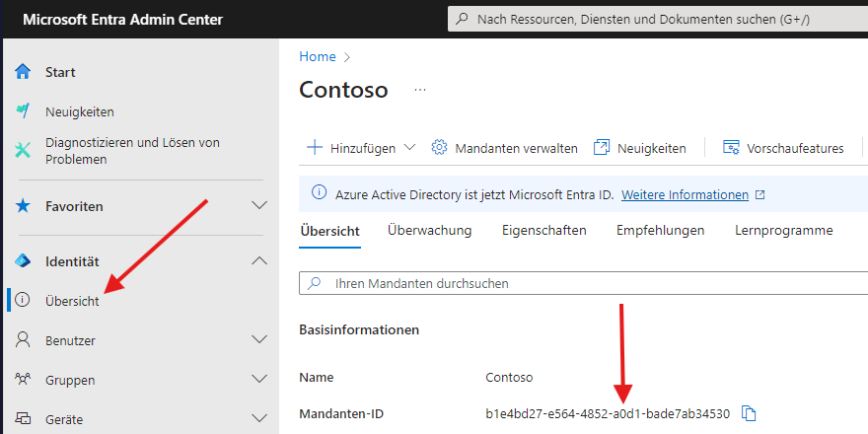Click the Favoriten star icon

coord(23,206)
